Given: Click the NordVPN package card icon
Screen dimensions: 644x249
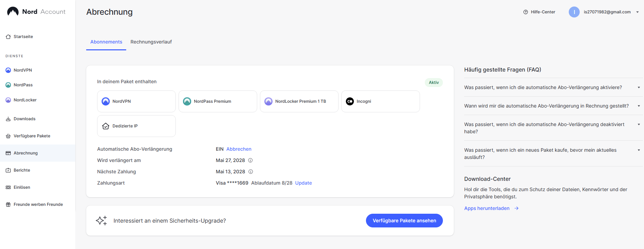Looking at the screenshot, I should click(x=106, y=101).
